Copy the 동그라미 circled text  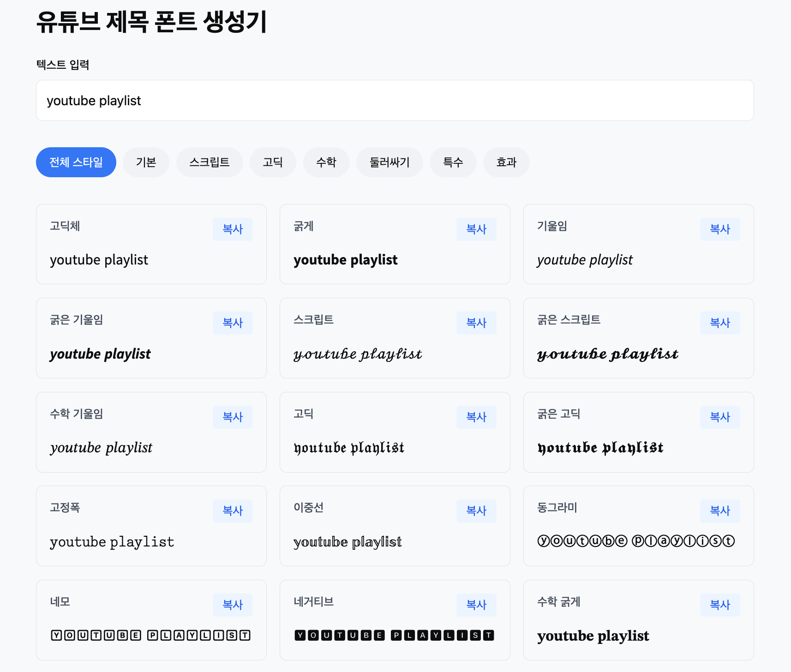coord(720,510)
